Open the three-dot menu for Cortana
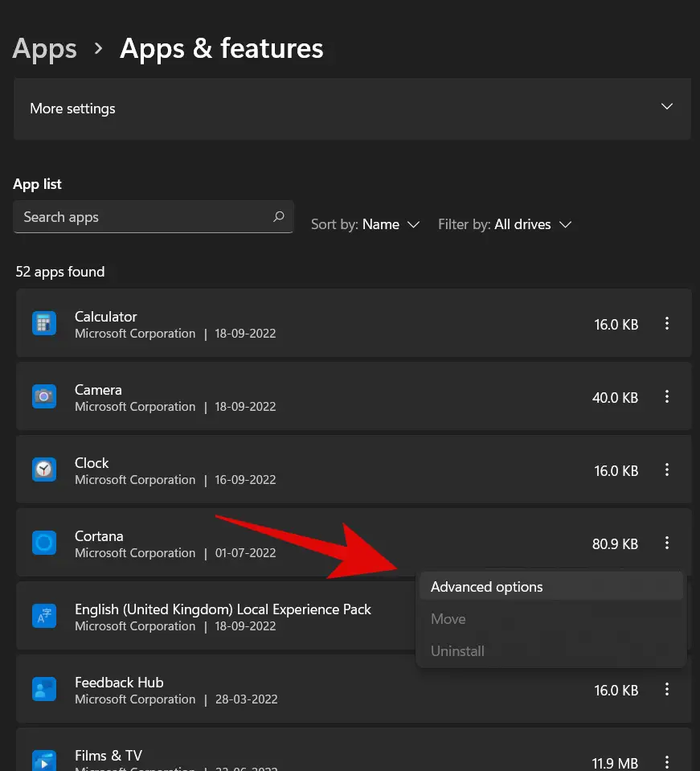Image resolution: width=700 pixels, height=771 pixels. tap(667, 543)
